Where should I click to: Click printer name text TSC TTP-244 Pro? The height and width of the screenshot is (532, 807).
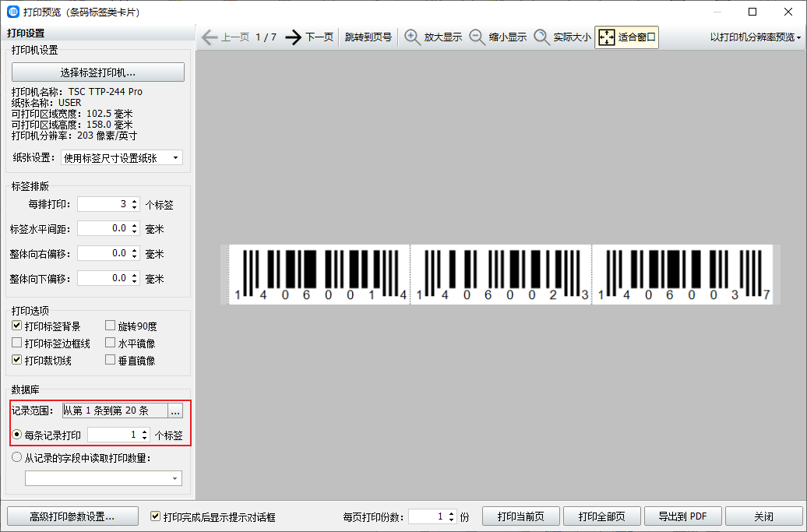click(105, 92)
